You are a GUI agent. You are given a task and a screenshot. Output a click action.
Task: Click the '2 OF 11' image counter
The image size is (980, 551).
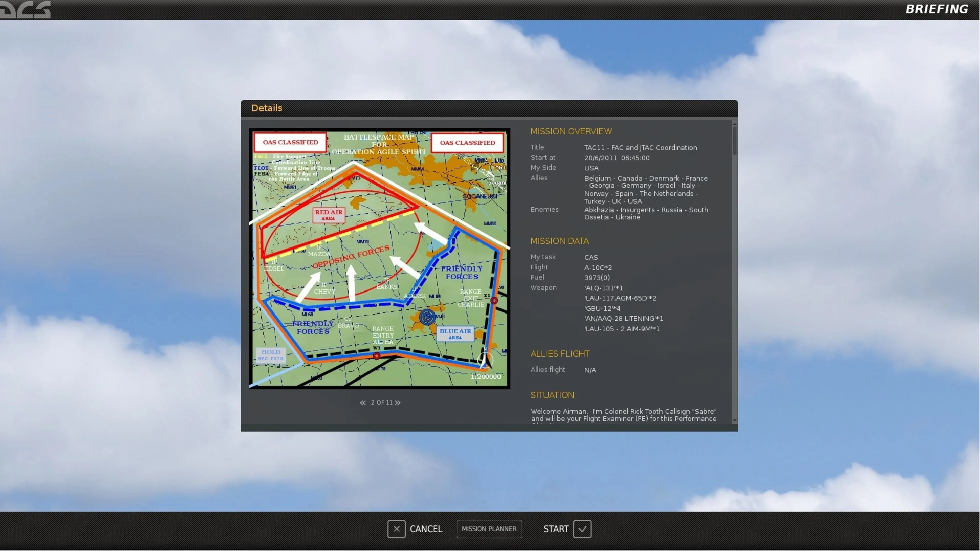[381, 403]
